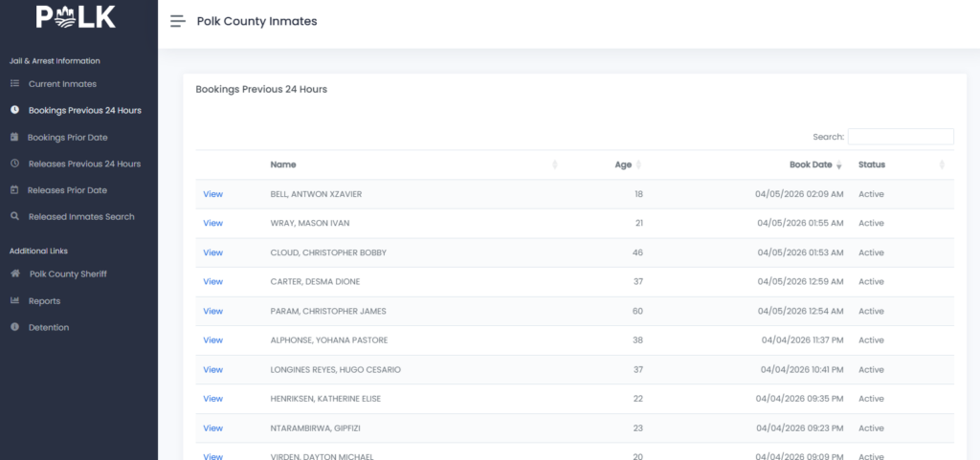Click the info icon beside Detention
Viewport: 980px width, 460px height.
(14, 328)
